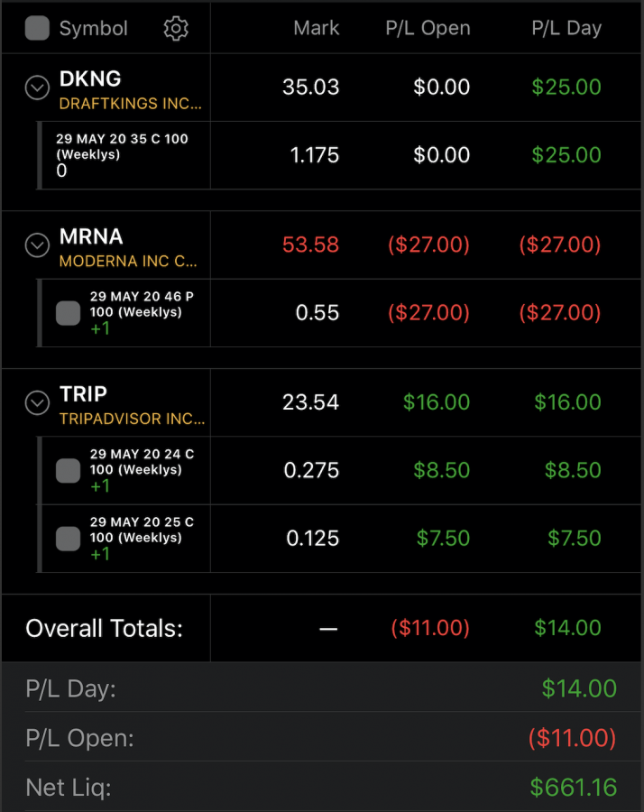Image resolution: width=644 pixels, height=812 pixels.
Task: Open the DRAFTKINGS INC company name link
Action: click(x=131, y=104)
